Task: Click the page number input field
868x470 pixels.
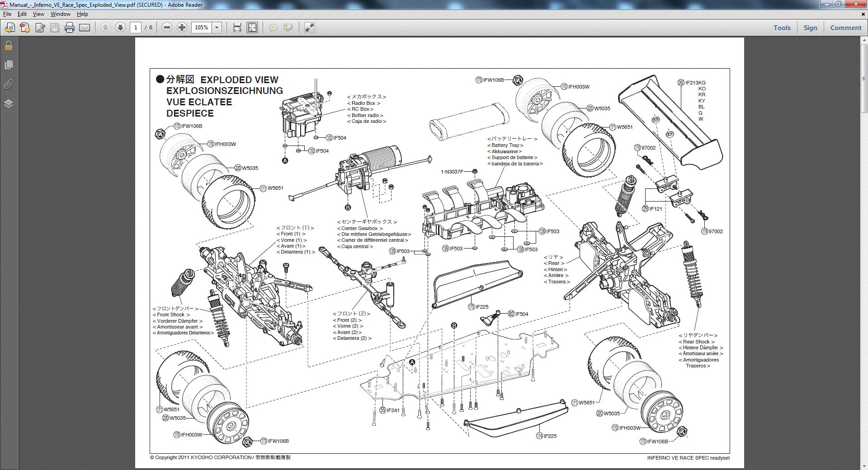Action: pyautogui.click(x=136, y=28)
